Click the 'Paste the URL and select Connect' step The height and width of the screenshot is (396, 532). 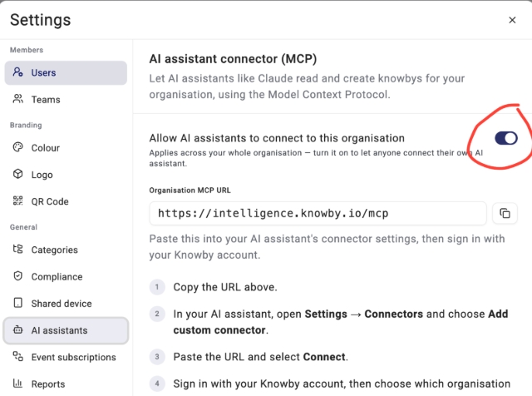(260, 357)
